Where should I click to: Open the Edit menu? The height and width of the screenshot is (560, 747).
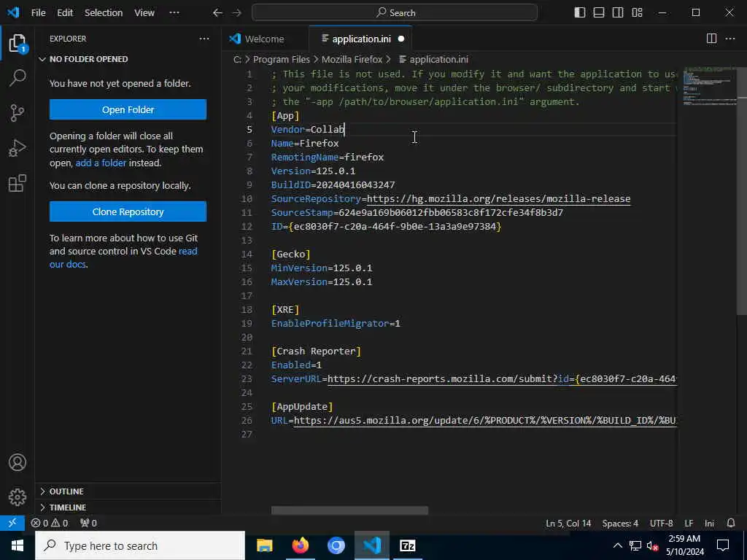pos(65,13)
